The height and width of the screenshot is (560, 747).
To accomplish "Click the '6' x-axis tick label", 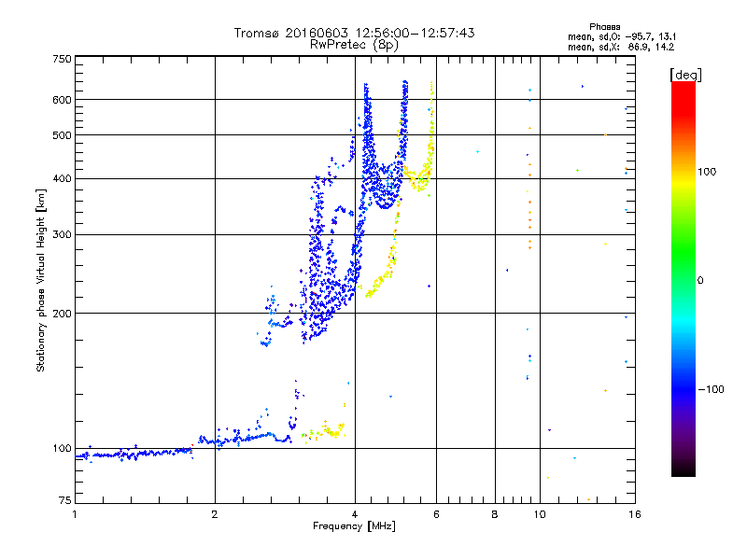I will pyautogui.click(x=436, y=514).
